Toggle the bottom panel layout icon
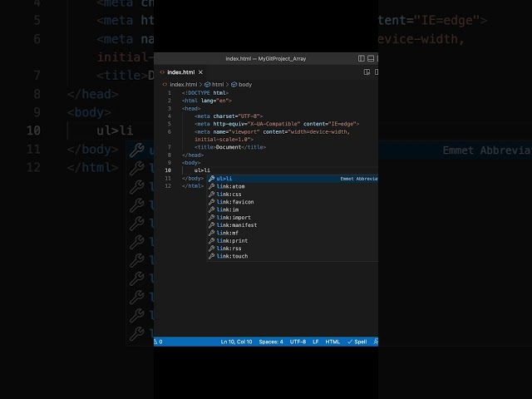Viewport: 532px width, 399px height. coord(371,58)
